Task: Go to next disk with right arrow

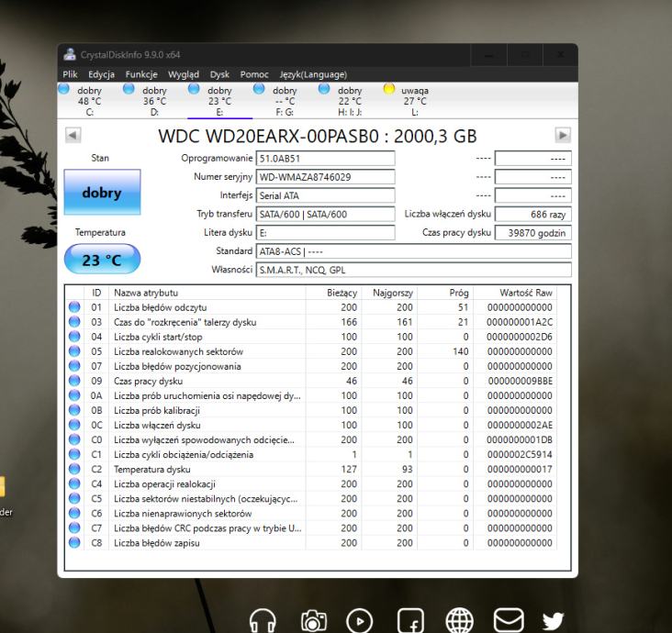Action: 563,136
